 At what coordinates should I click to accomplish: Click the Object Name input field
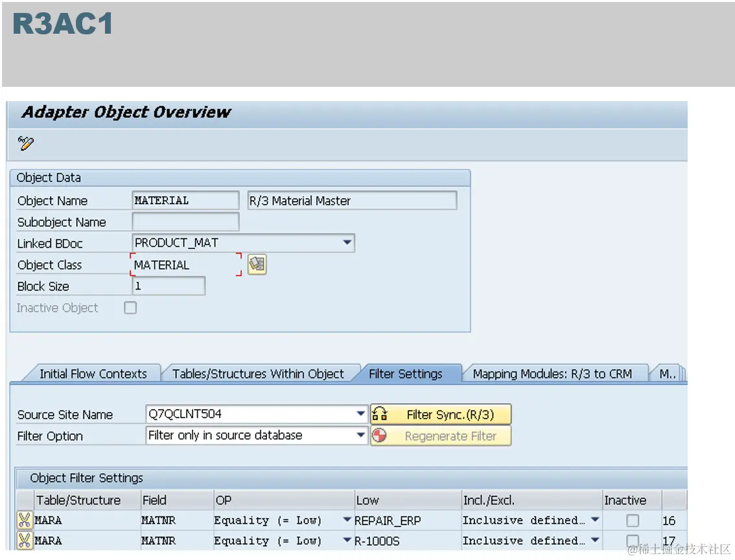pyautogui.click(x=185, y=200)
